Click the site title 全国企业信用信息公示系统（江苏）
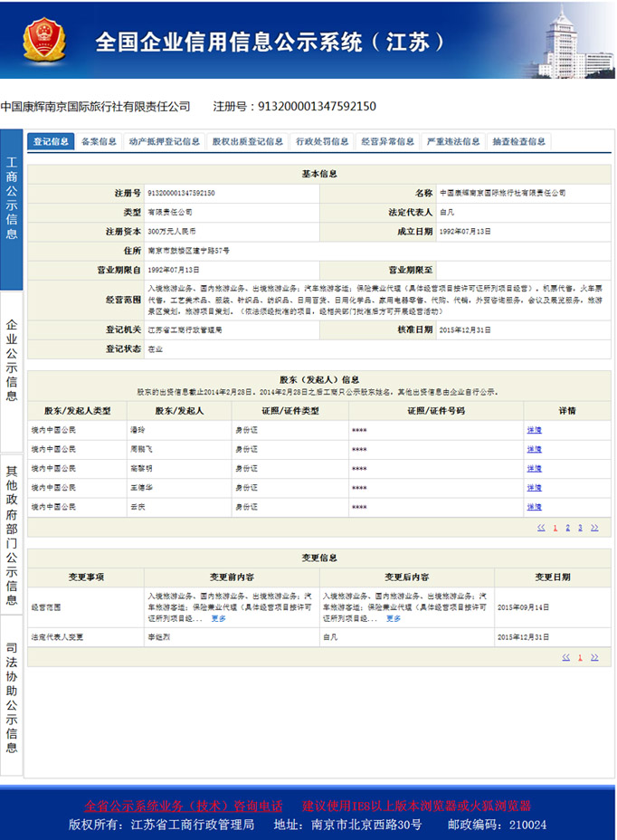 (x=271, y=42)
